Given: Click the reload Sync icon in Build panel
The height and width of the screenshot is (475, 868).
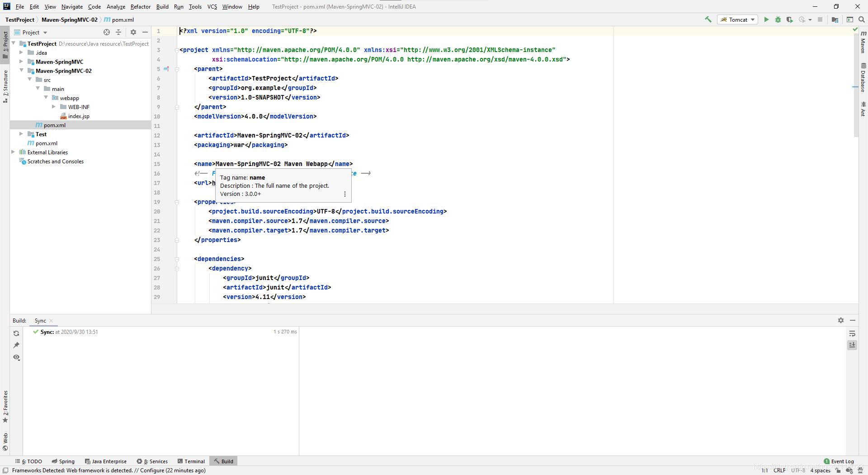Looking at the screenshot, I should click(x=16, y=333).
